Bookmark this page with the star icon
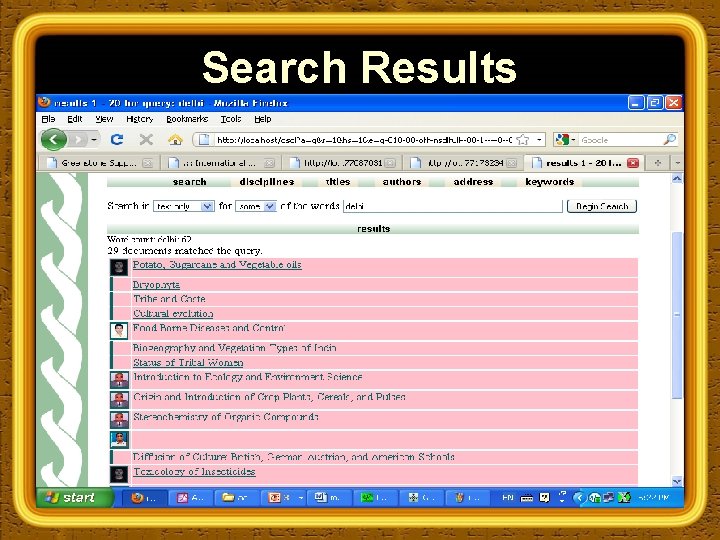The height and width of the screenshot is (540, 720). pyautogui.click(x=523, y=140)
